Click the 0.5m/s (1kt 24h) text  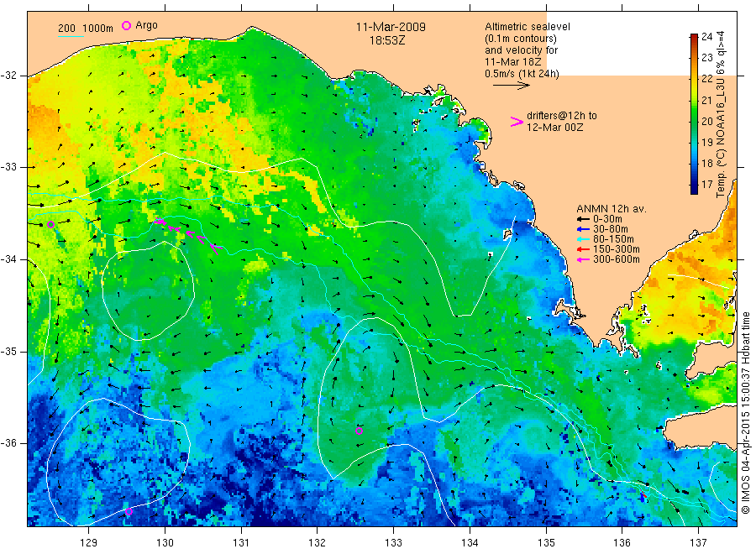tap(522, 74)
